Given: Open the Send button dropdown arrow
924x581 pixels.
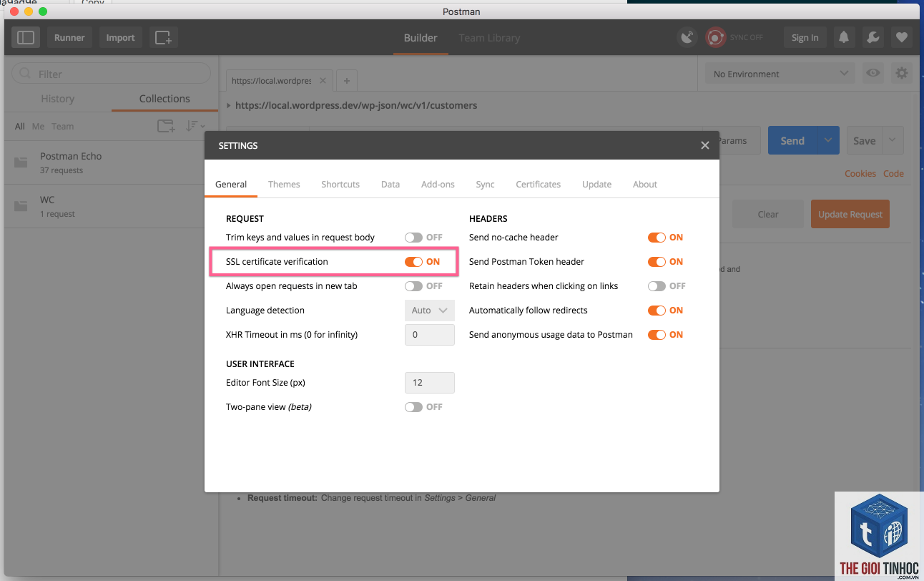Looking at the screenshot, I should 828,140.
